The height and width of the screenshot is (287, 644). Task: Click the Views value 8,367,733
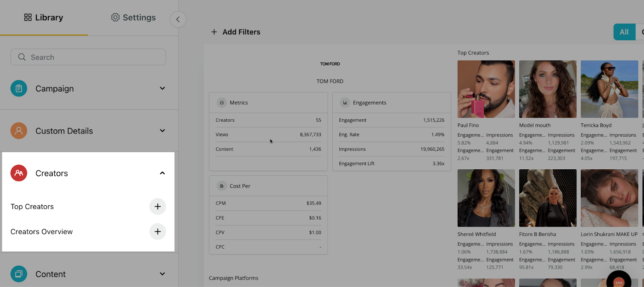click(x=310, y=135)
